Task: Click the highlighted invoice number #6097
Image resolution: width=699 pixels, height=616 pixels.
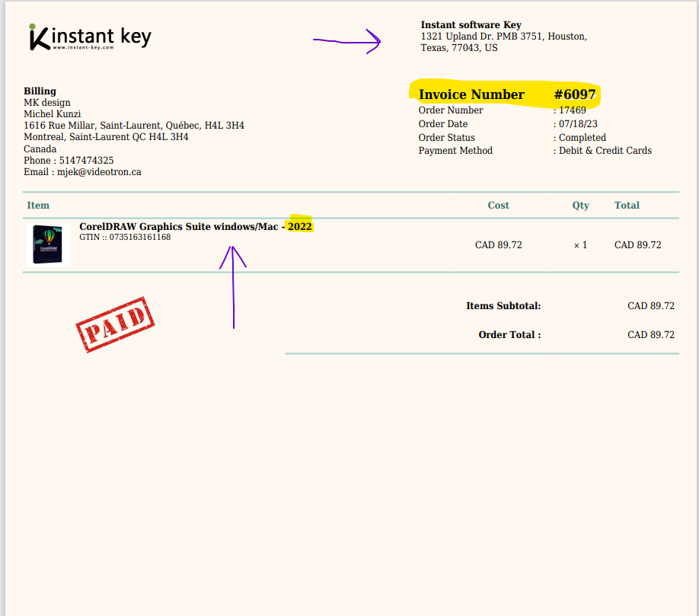Action: 574,94
